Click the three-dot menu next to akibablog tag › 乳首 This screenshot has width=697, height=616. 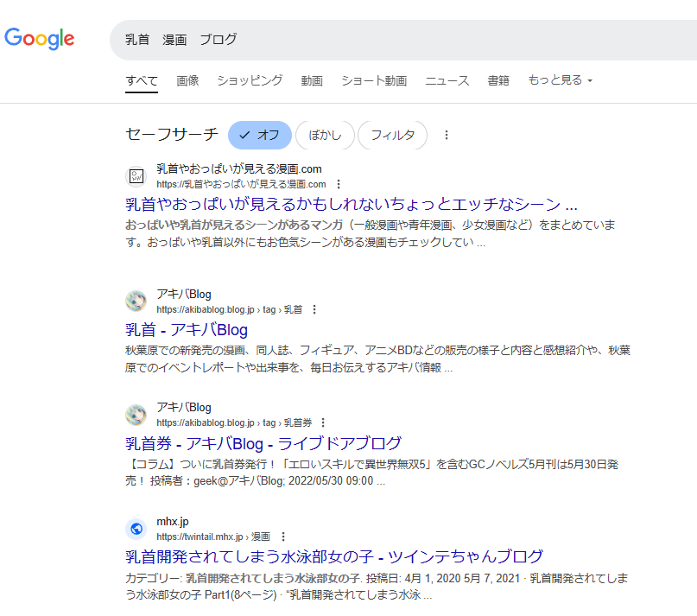click(314, 309)
